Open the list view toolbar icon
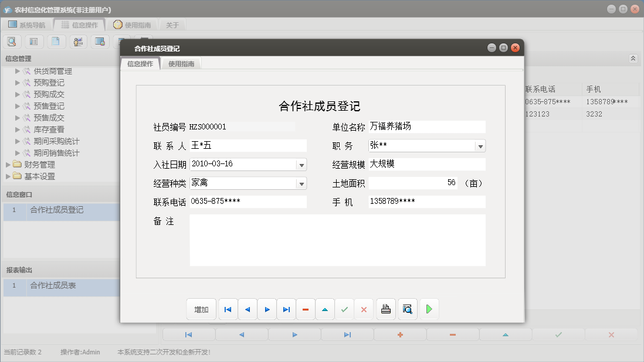The image size is (644, 362). 34,41
